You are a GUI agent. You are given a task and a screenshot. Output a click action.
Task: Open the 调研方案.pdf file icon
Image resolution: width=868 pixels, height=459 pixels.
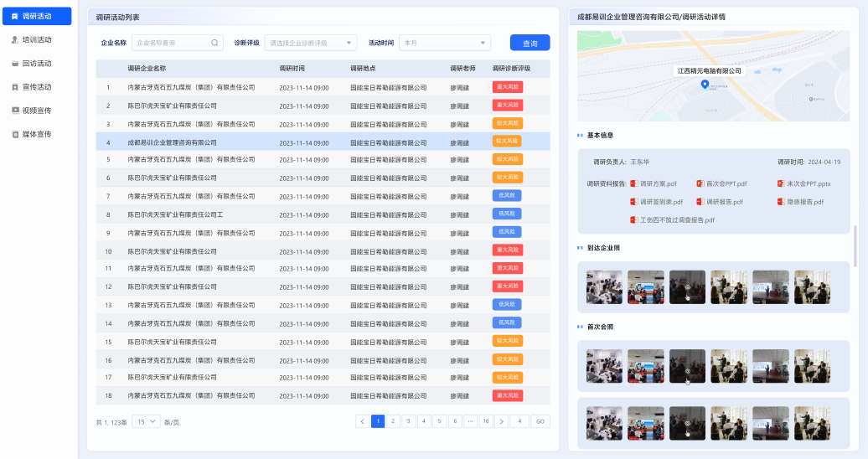633,183
